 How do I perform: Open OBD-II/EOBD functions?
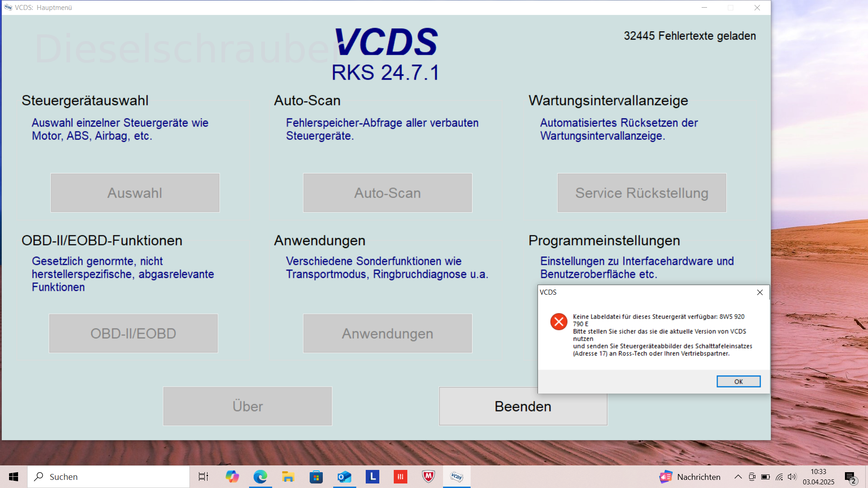(x=133, y=333)
